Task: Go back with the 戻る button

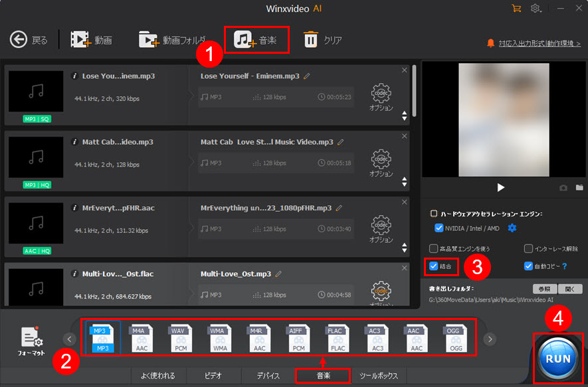Action: tap(29, 40)
